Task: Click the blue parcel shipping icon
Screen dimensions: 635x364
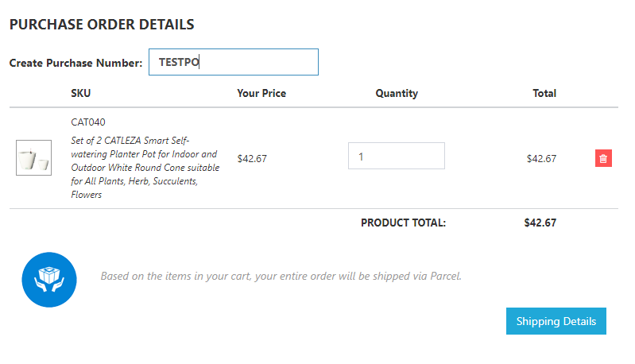Action: point(48,280)
